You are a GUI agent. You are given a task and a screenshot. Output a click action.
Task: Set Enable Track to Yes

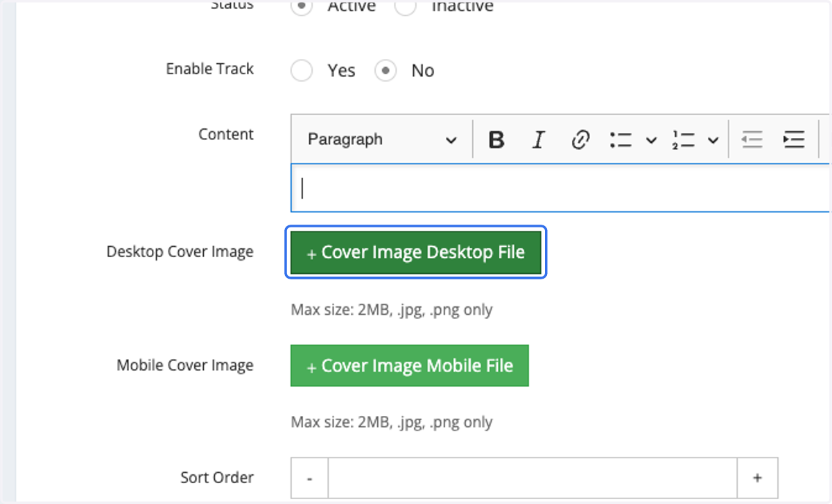click(x=302, y=71)
